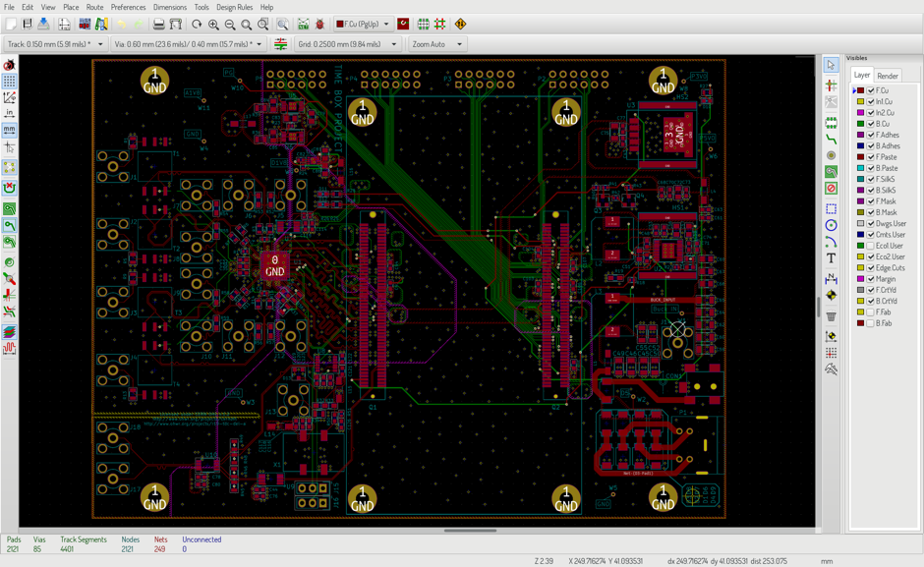Toggle grid display in left toolbar
Image resolution: width=924 pixels, height=567 pixels.
[x=10, y=81]
